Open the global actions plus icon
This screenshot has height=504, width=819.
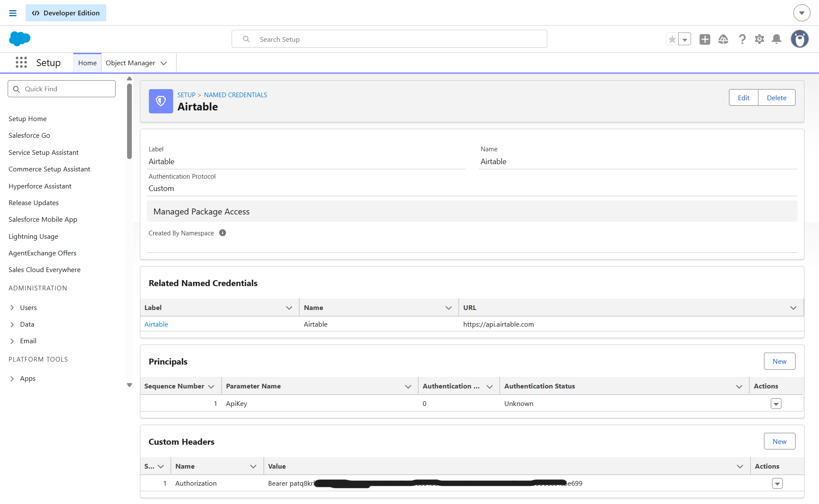pyautogui.click(x=705, y=39)
